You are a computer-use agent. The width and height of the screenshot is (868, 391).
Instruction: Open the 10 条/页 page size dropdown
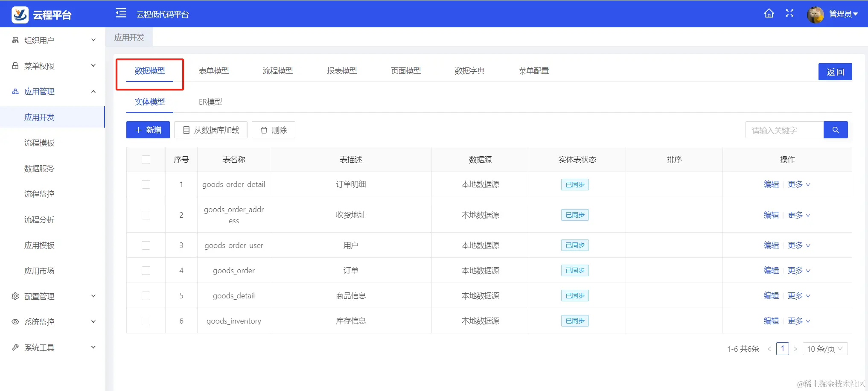pyautogui.click(x=825, y=349)
